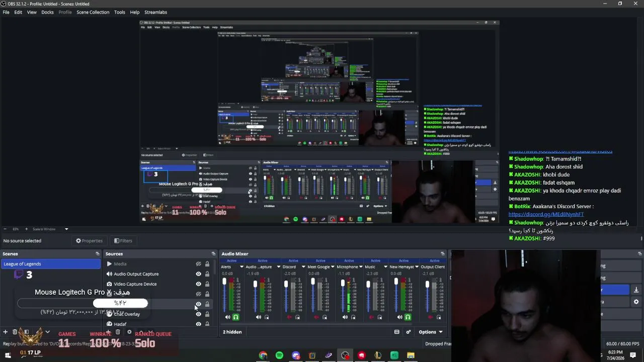Open the Streamlabs menu
Screen dimensions: 644x362
click(x=155, y=12)
